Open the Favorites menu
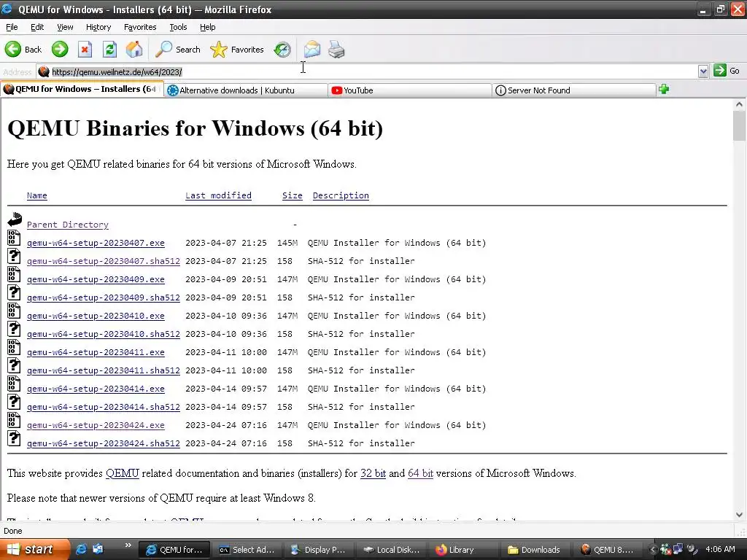 tap(140, 27)
